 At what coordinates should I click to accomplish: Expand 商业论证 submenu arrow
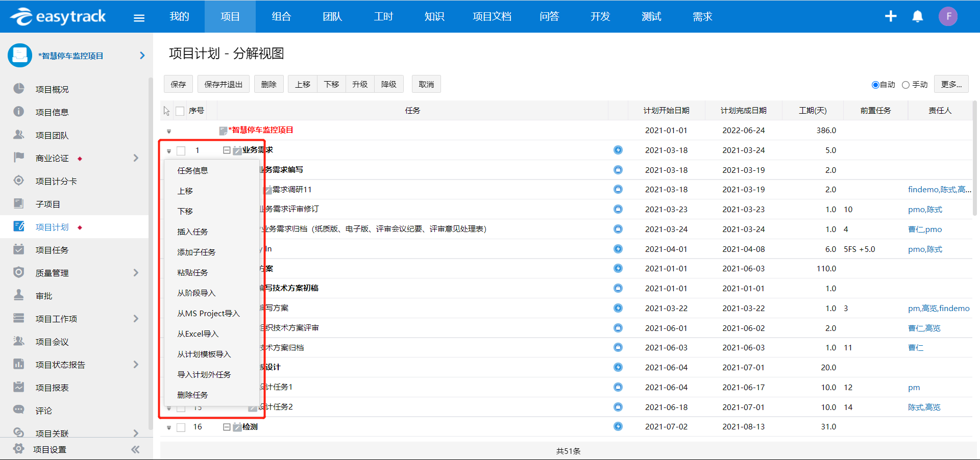pyautogui.click(x=136, y=158)
